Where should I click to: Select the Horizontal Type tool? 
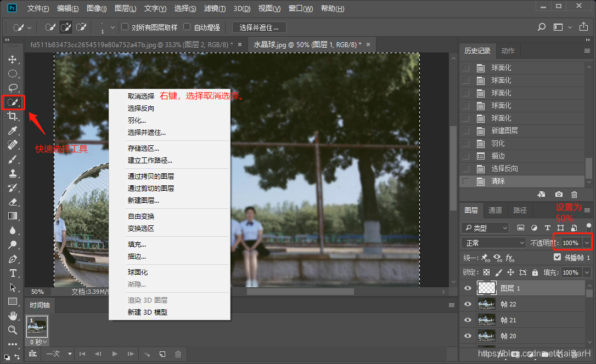click(13, 274)
